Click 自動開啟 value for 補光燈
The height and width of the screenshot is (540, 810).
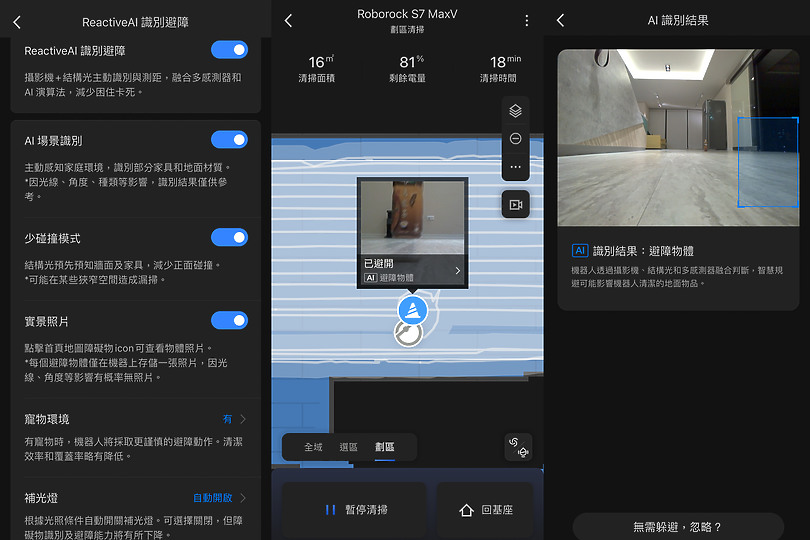pyautogui.click(x=212, y=498)
